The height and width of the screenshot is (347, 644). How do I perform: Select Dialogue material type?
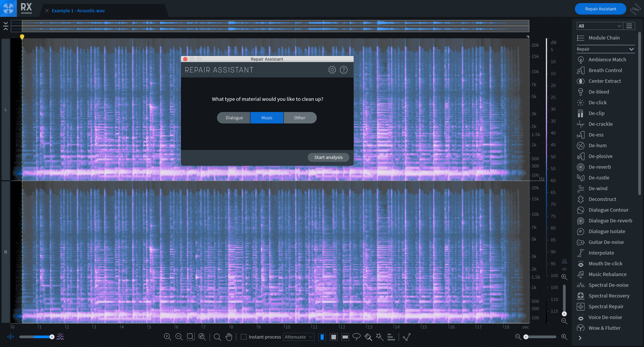click(234, 118)
